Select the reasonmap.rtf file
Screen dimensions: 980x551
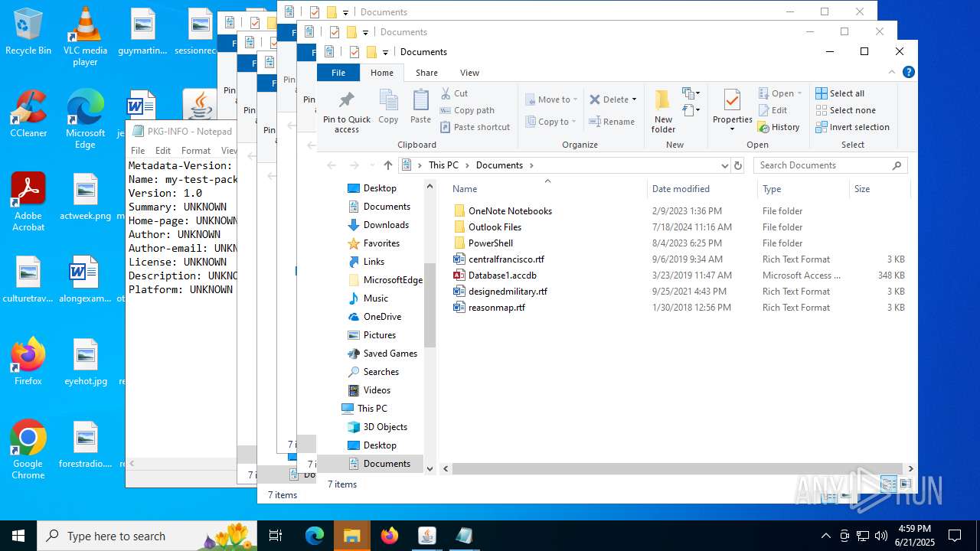497,308
